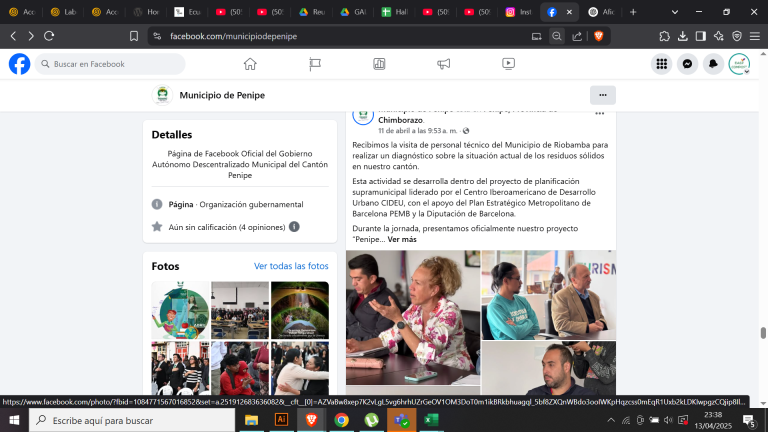Screen dimensions: 768x432
Task: Click inside Buscar en Facebook search field
Action: pos(110,64)
